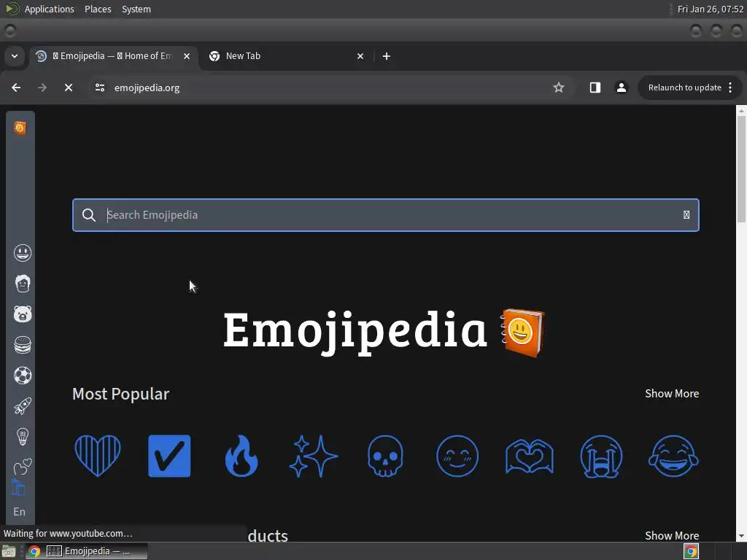
Task: Click the Chrome icon in the system tray
Action: point(692,551)
